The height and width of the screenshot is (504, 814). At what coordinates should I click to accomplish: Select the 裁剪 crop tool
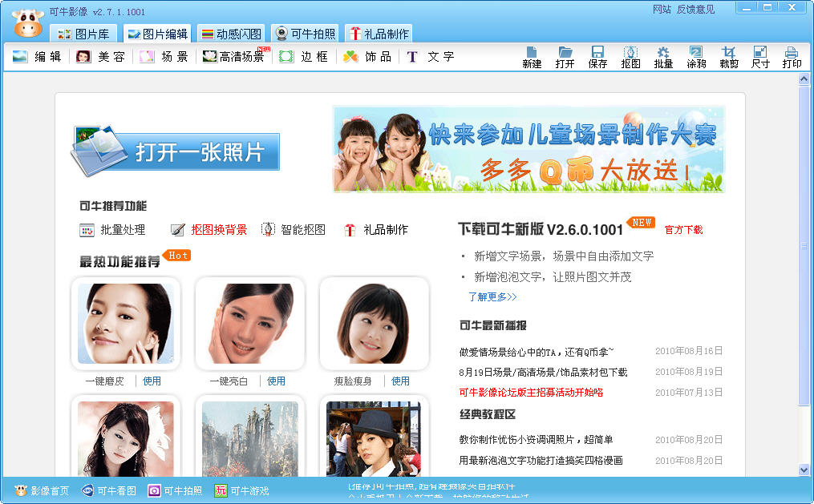[x=728, y=57]
